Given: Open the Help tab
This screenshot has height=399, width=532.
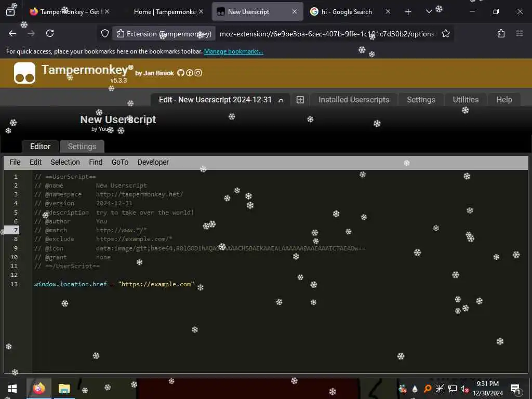Looking at the screenshot, I should [x=504, y=100].
